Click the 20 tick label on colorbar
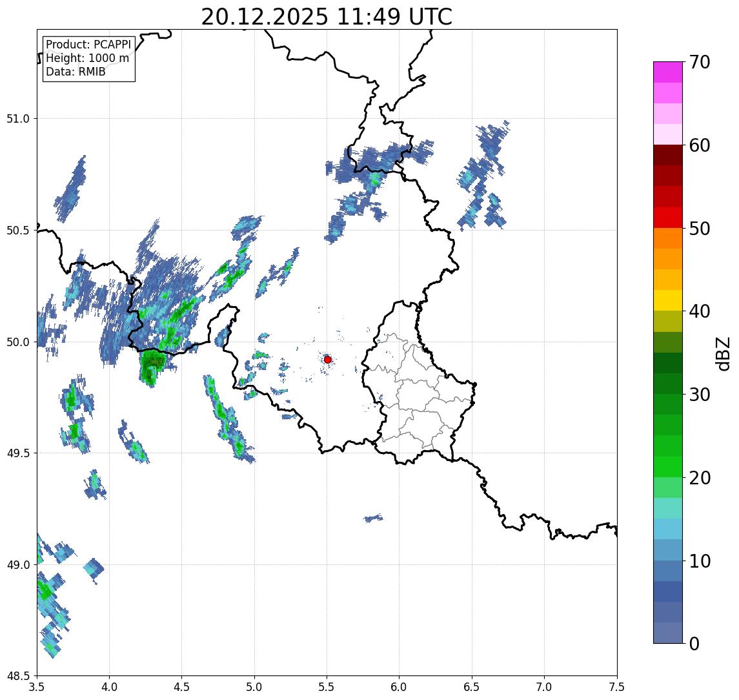 click(700, 478)
